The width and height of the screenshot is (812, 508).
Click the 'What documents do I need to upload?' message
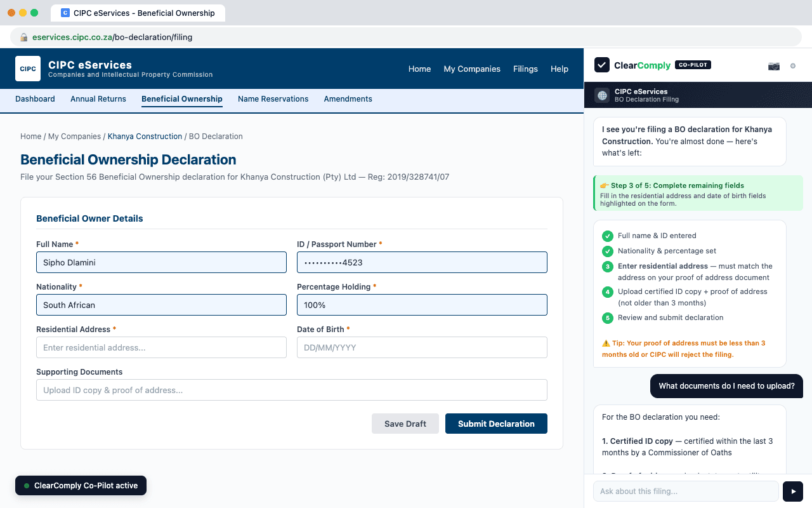coord(726,386)
